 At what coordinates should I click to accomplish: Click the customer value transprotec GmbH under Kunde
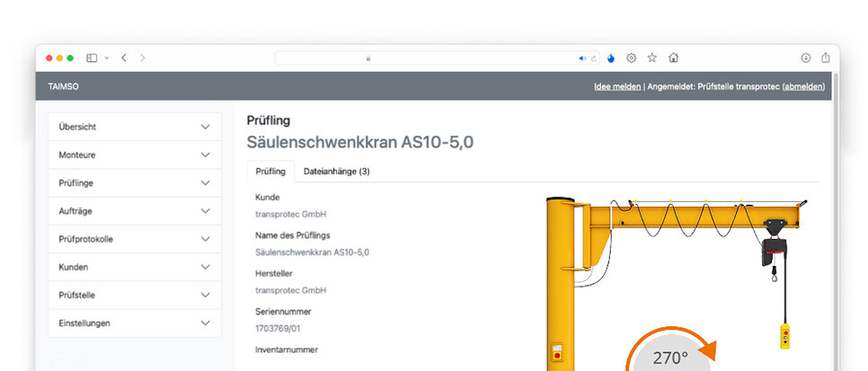pyautogui.click(x=290, y=215)
